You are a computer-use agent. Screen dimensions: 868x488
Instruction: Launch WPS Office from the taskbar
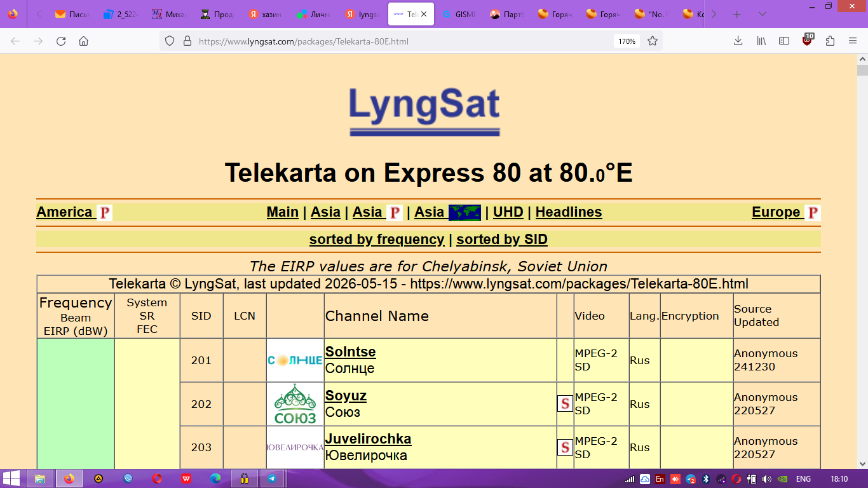tap(186, 478)
